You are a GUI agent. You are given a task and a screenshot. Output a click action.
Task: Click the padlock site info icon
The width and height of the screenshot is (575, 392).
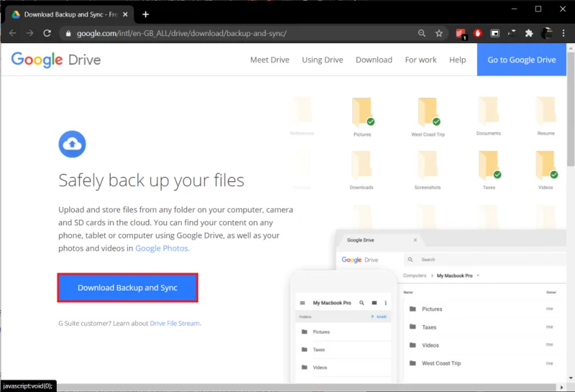click(x=68, y=33)
